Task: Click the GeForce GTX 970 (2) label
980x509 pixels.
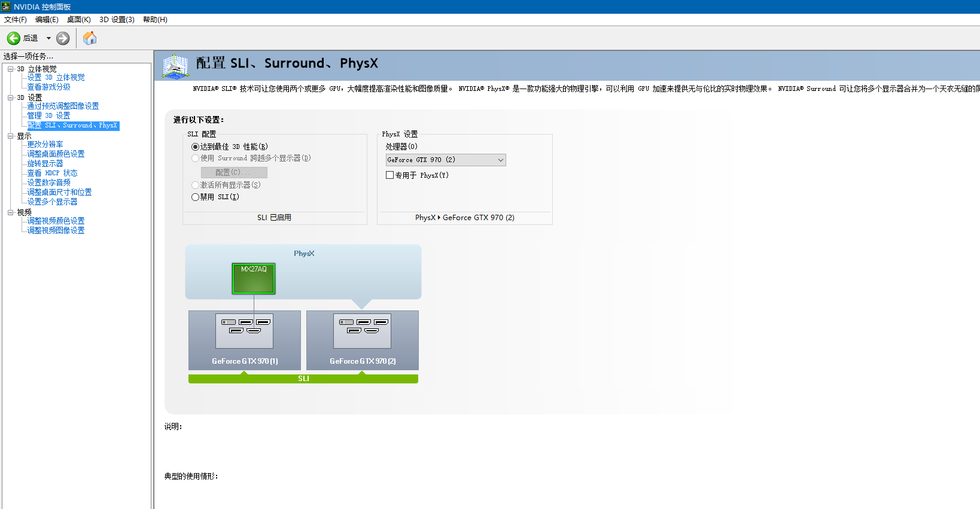Action: pos(363,361)
